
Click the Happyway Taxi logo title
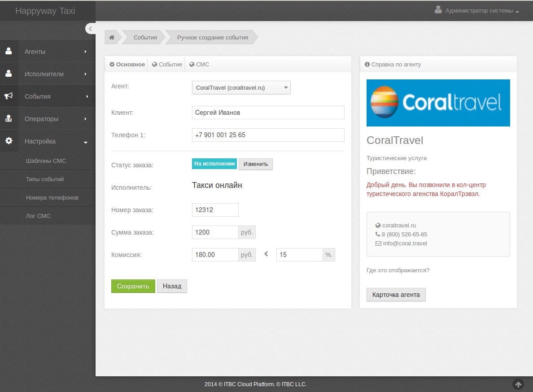point(45,11)
